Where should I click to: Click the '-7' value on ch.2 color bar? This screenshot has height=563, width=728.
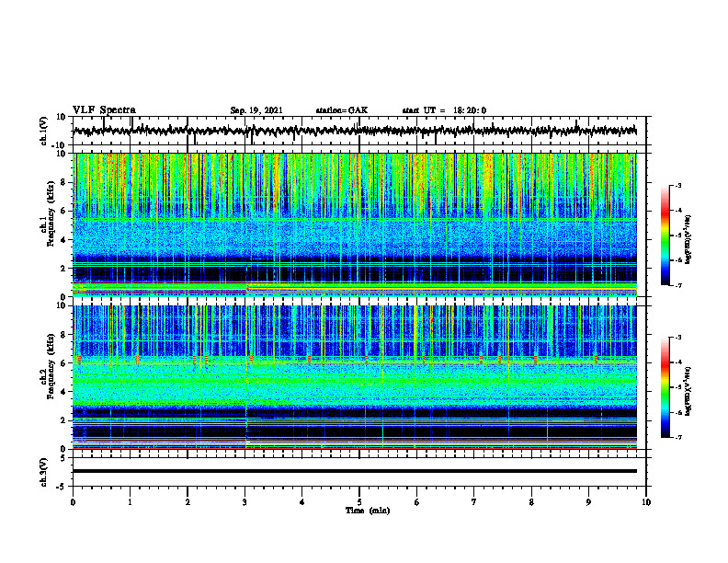pos(678,438)
